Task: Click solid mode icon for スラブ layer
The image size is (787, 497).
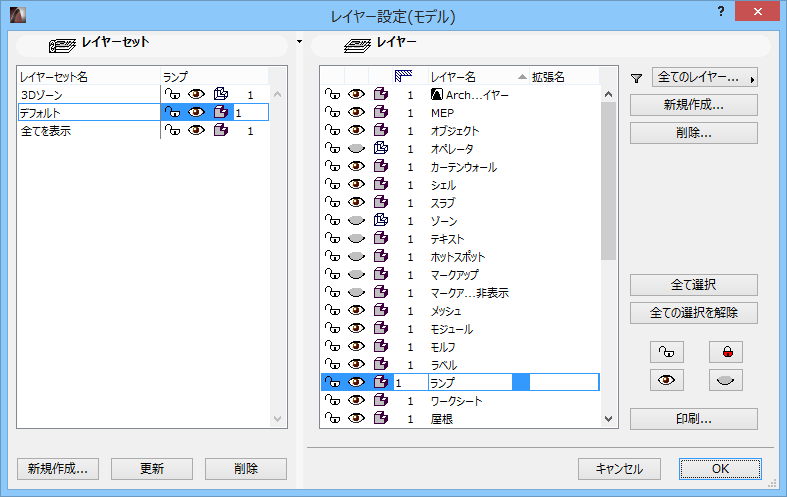Action: click(x=381, y=202)
